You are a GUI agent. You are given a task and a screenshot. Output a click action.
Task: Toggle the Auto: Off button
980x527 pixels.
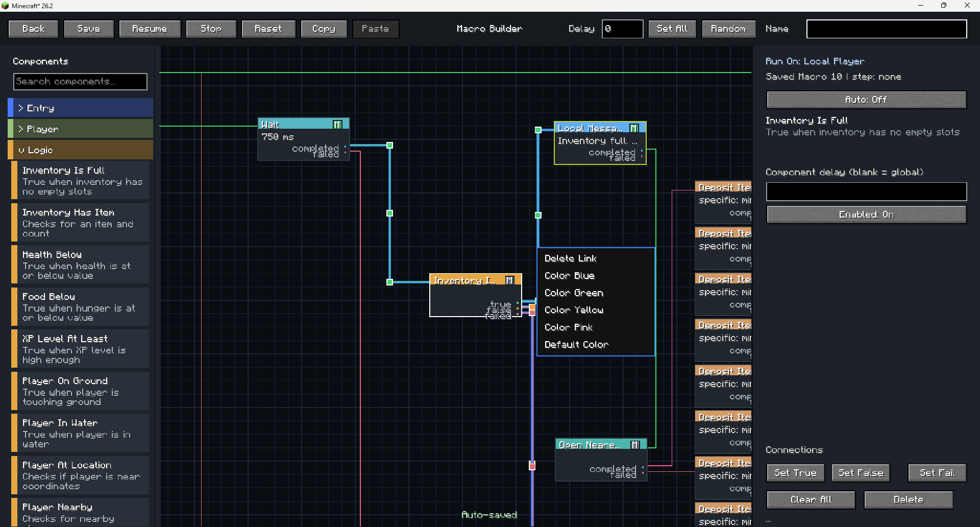point(866,100)
